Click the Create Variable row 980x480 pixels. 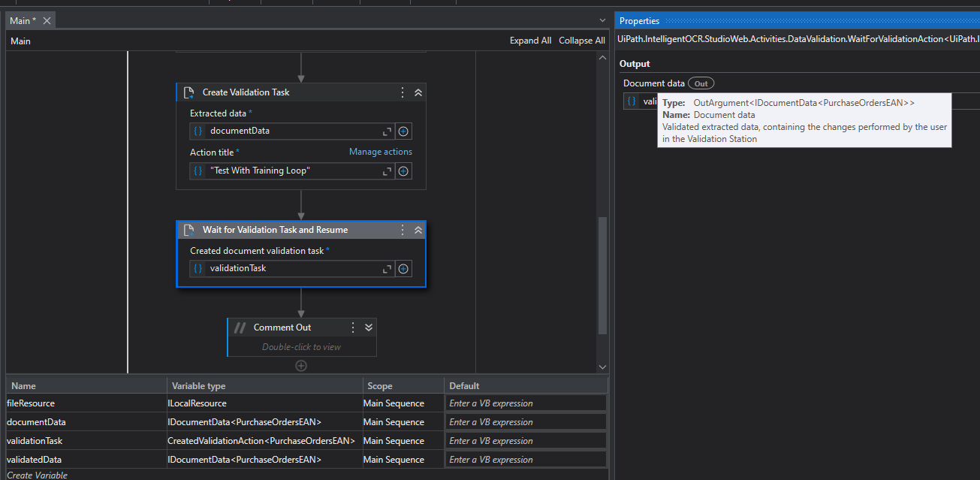tap(38, 475)
